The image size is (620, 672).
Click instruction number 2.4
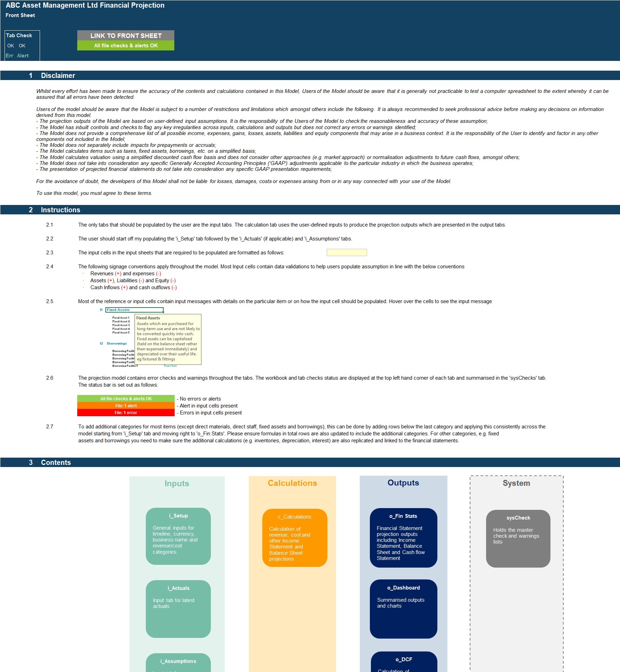(50, 267)
